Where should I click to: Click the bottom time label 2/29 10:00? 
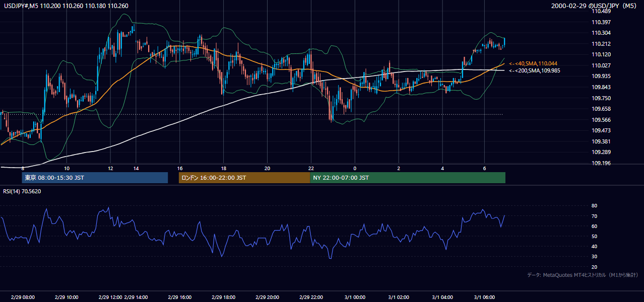tap(66, 297)
